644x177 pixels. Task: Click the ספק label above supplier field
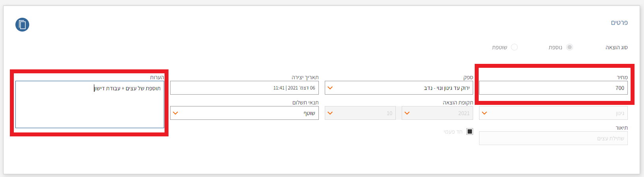(x=468, y=77)
